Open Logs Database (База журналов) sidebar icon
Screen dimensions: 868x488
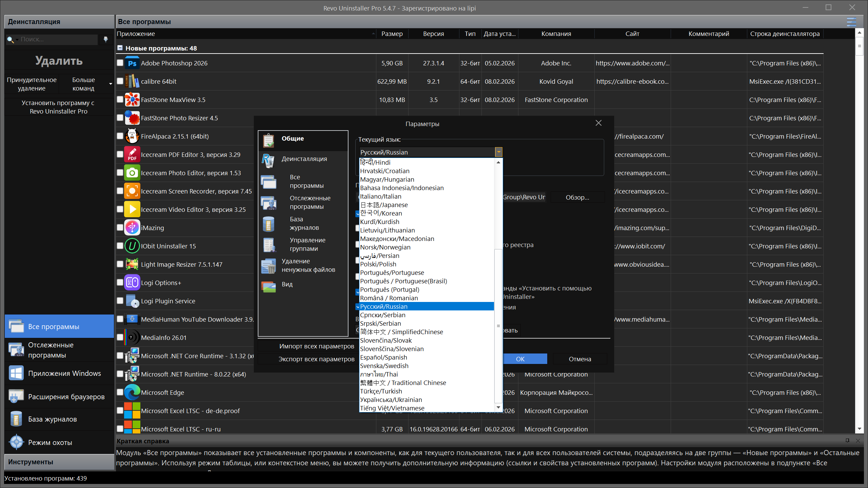click(x=16, y=419)
